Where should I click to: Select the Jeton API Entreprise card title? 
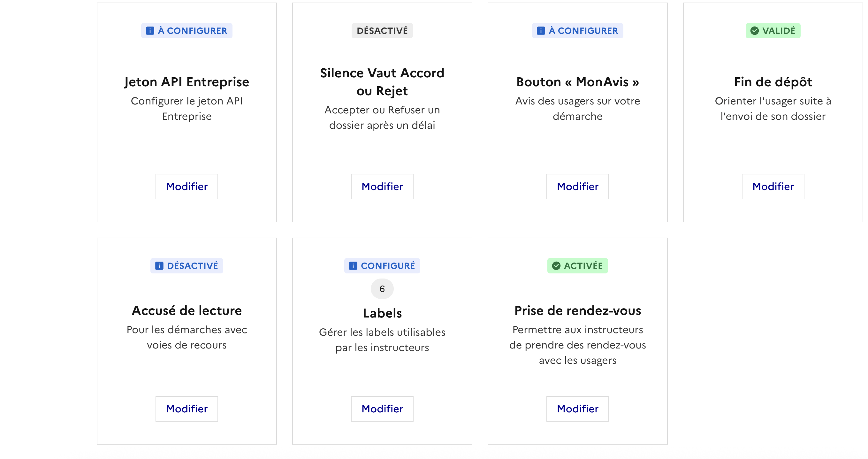coord(187,82)
